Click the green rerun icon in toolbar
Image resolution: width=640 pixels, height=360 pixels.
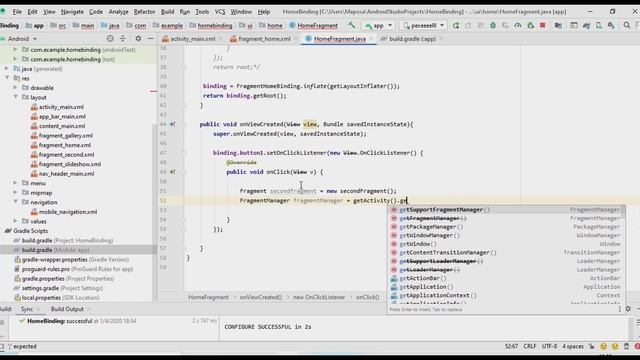point(456,25)
